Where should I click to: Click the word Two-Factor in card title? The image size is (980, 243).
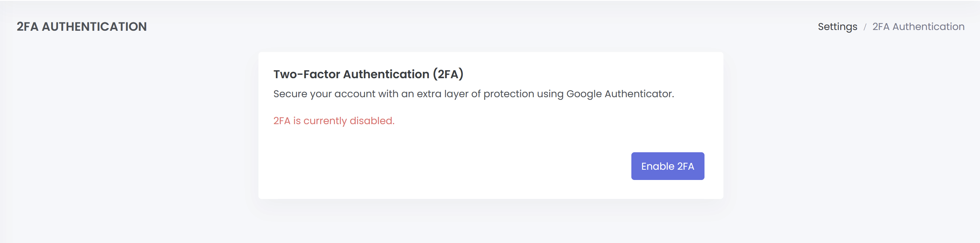[307, 74]
